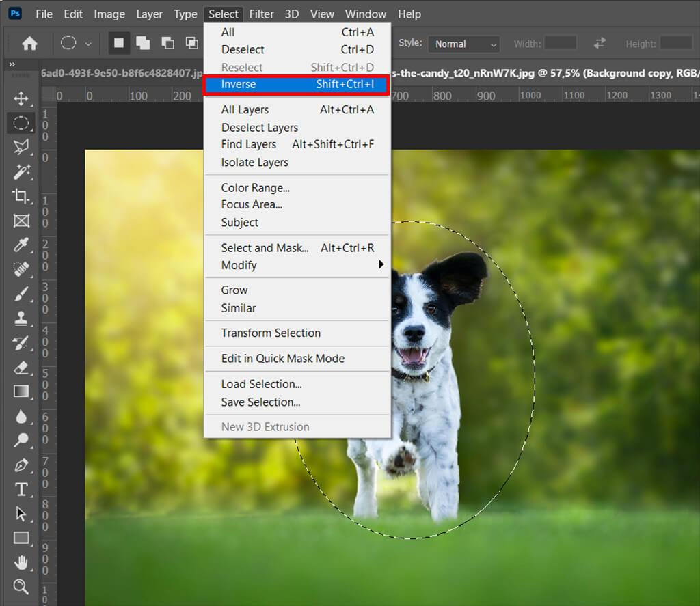Choose New selection mode
This screenshot has height=606, width=700.
[119, 43]
